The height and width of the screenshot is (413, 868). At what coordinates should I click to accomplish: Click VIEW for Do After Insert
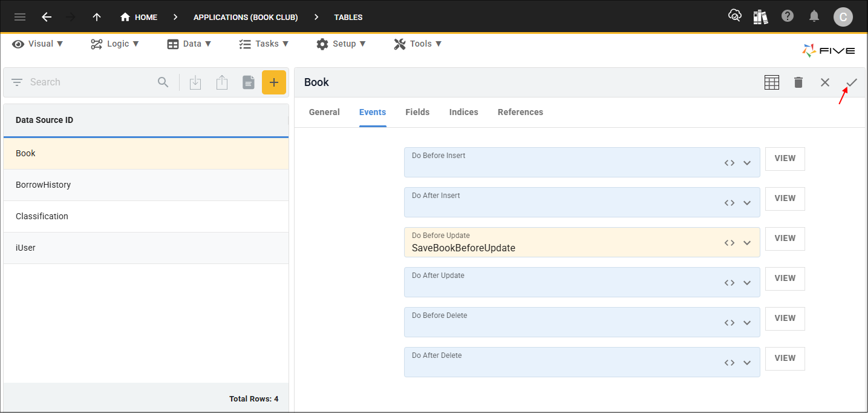(785, 199)
